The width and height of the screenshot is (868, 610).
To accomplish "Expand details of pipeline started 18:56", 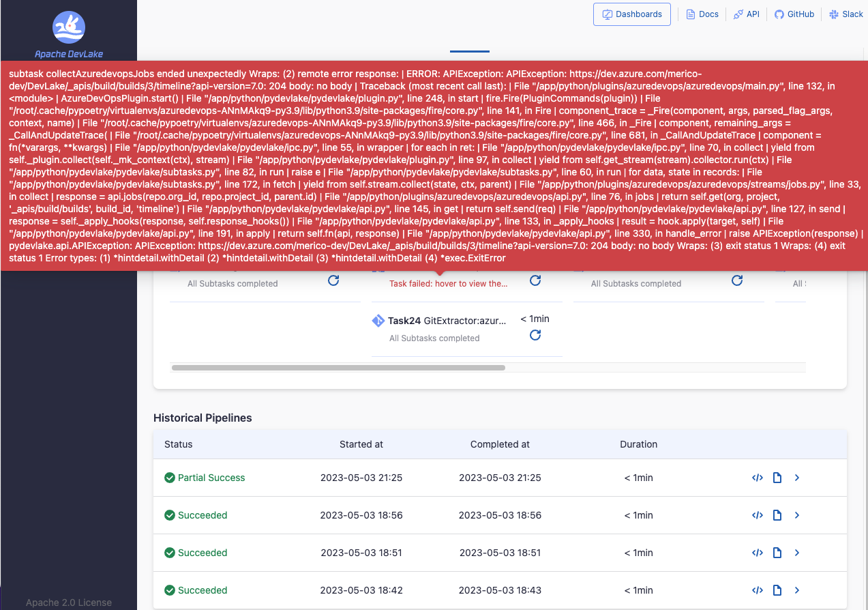I will click(x=797, y=515).
